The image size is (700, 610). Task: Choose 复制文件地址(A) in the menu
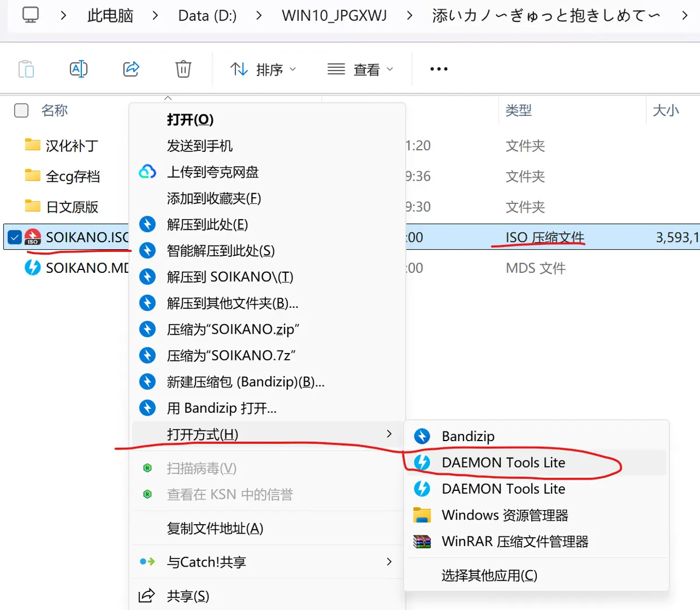tap(268, 528)
